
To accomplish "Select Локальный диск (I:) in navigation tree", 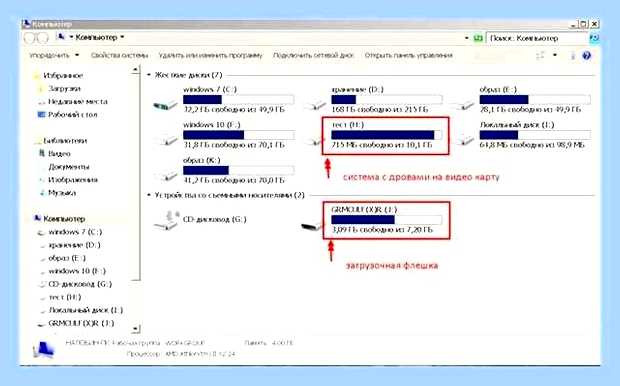I will tap(85, 310).
